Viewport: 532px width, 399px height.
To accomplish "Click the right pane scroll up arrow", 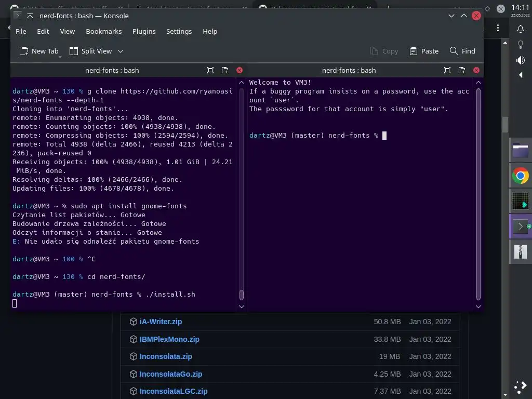I will click(x=478, y=83).
